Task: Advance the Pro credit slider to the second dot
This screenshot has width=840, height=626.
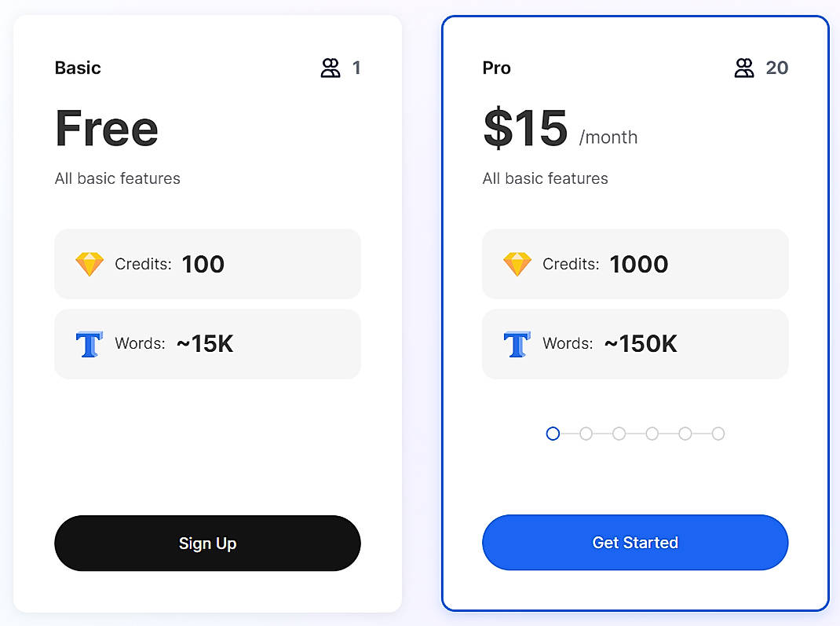Action: click(586, 433)
